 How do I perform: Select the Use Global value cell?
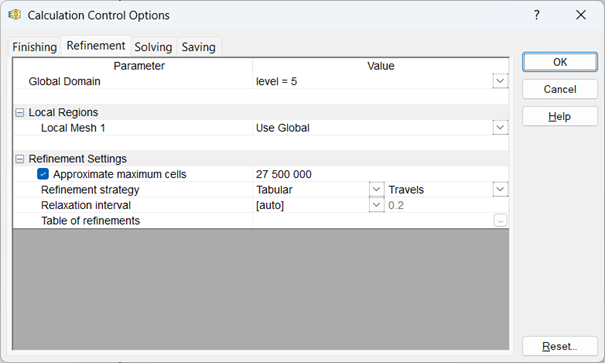pos(372,127)
